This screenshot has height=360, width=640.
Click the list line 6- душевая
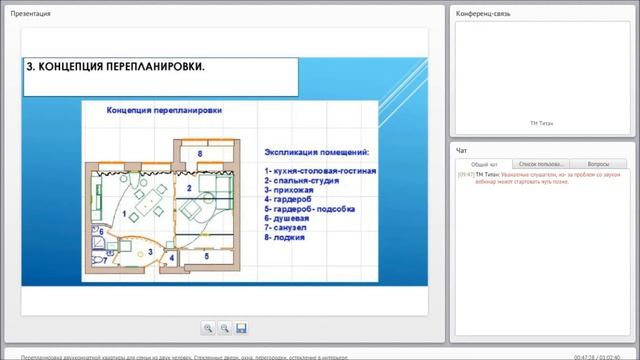pyautogui.click(x=287, y=218)
